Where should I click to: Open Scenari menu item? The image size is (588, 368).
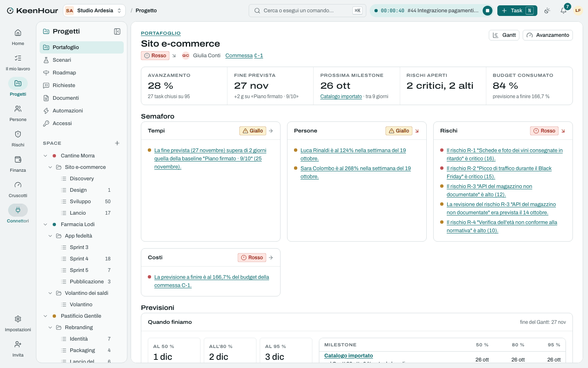point(82,60)
